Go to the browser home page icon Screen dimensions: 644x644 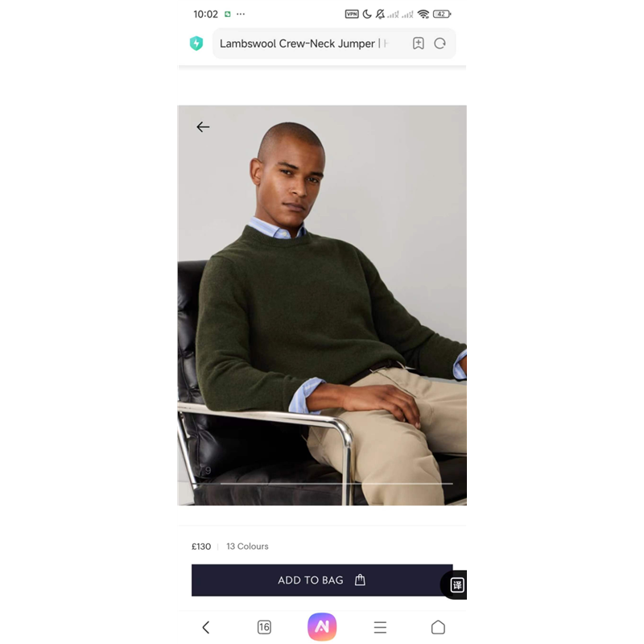click(438, 627)
